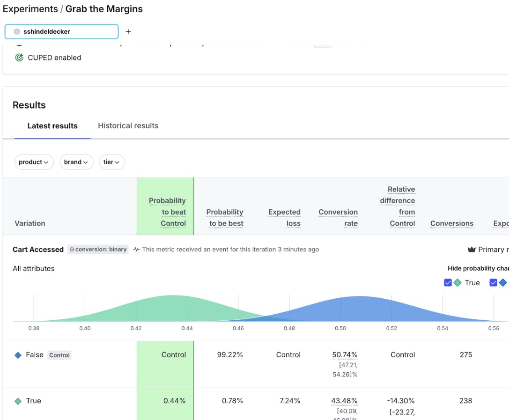Click the Control badge beside False

59,355
